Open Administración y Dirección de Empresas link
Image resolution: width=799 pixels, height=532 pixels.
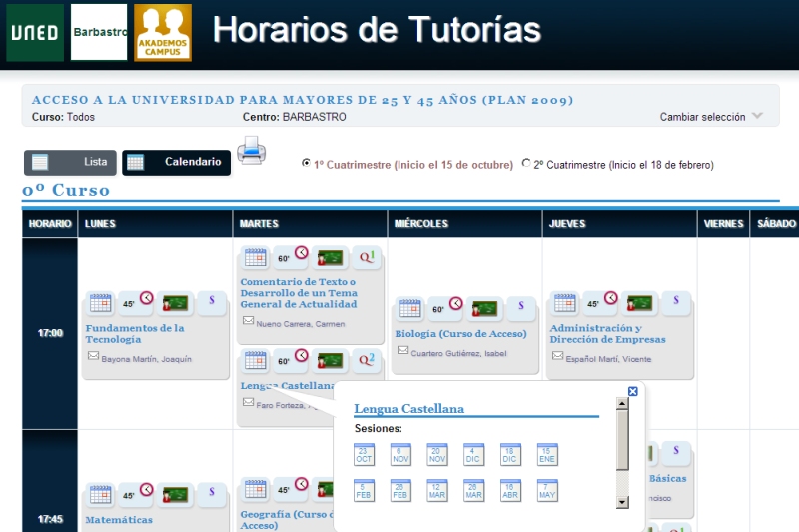[607, 333]
